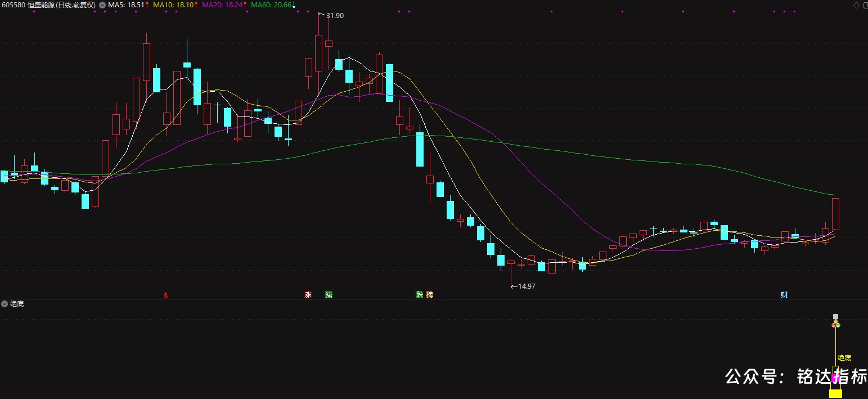The height and width of the screenshot is (399, 868).
Task: Select the yellow bar at bottom of 绝底 panel
Action: (x=836, y=393)
